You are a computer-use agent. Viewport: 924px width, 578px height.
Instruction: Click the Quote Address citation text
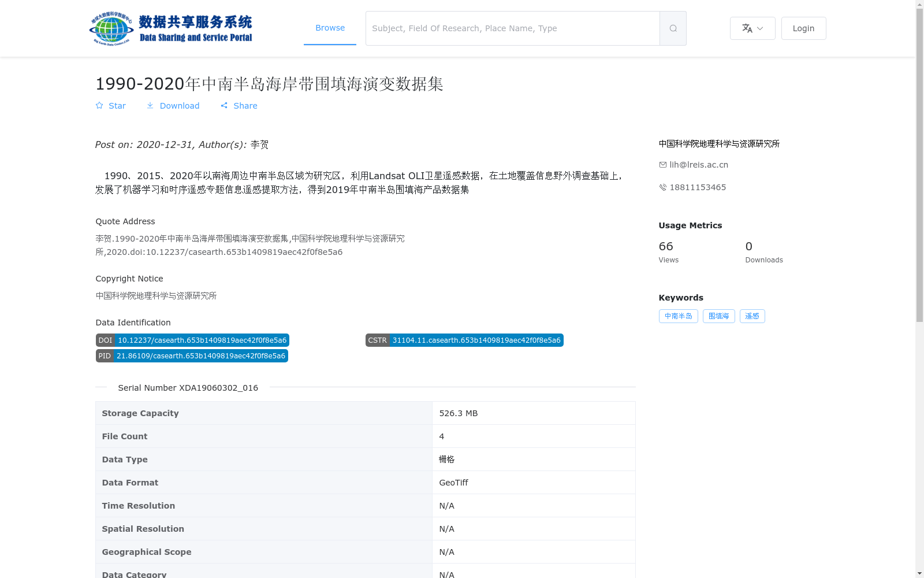tap(250, 245)
